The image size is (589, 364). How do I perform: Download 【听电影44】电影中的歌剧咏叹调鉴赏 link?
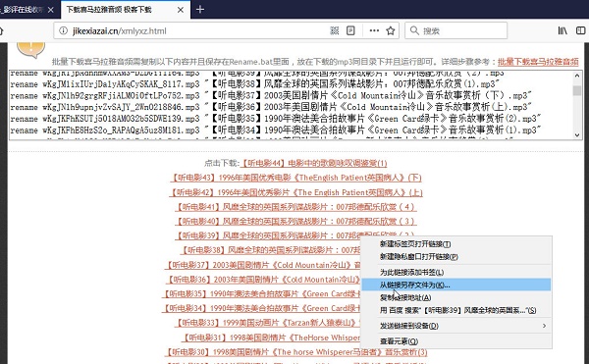(x=313, y=163)
